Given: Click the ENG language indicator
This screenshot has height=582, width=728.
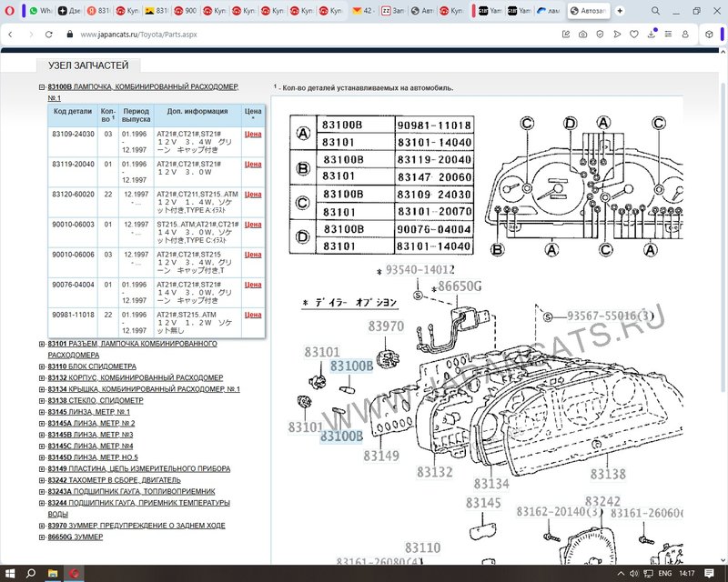Looking at the screenshot, I should click(665, 573).
